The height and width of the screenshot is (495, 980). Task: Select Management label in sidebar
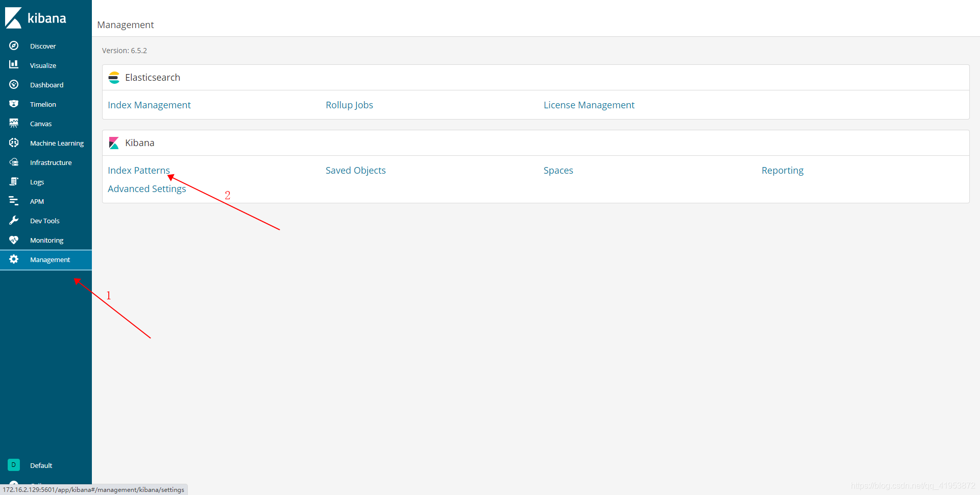[x=50, y=260]
